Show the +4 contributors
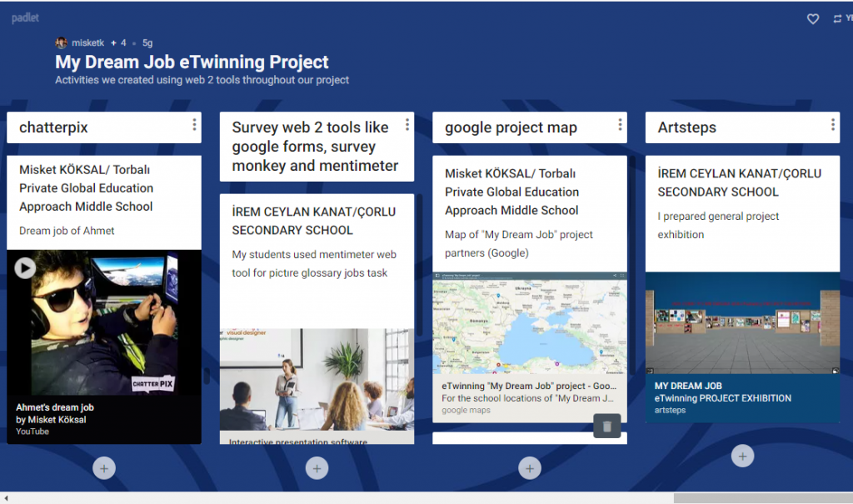Screen dimensions: 853x504 (x=118, y=42)
